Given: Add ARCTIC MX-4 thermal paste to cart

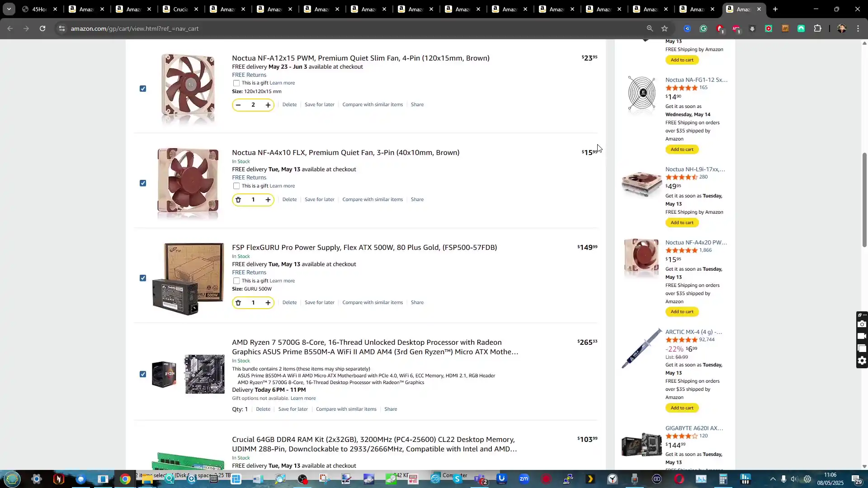Looking at the screenshot, I should pos(682,408).
